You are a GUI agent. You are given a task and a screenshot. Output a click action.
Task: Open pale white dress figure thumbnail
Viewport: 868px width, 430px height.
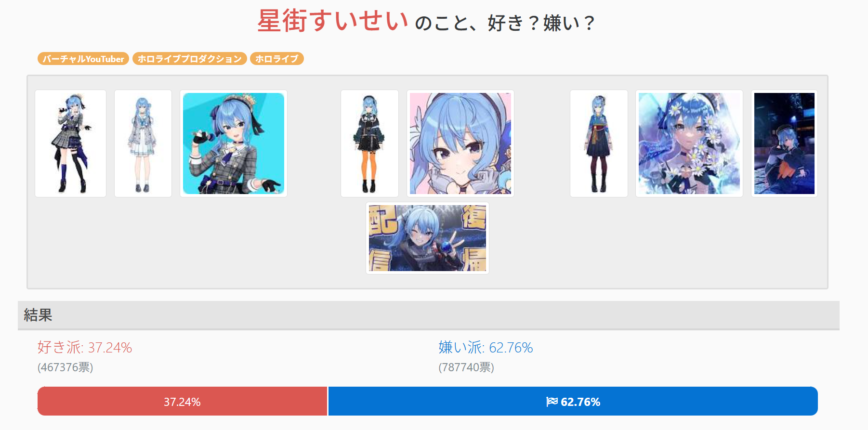click(143, 143)
